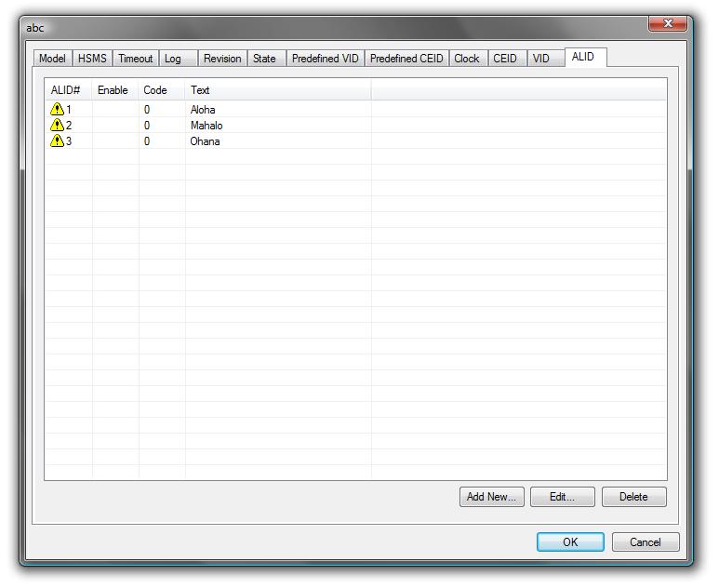This screenshot has height=588, width=719.
Task: Select the Clock tab
Action: click(467, 59)
